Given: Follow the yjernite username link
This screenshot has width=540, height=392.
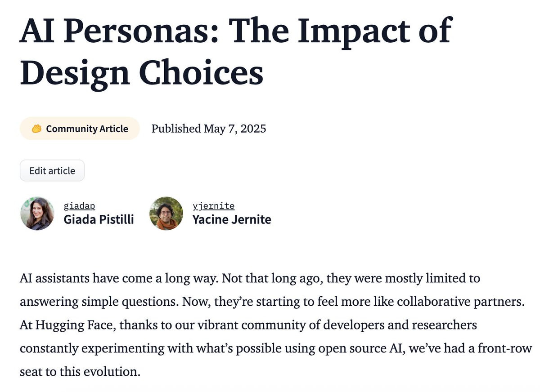Looking at the screenshot, I should click(213, 206).
